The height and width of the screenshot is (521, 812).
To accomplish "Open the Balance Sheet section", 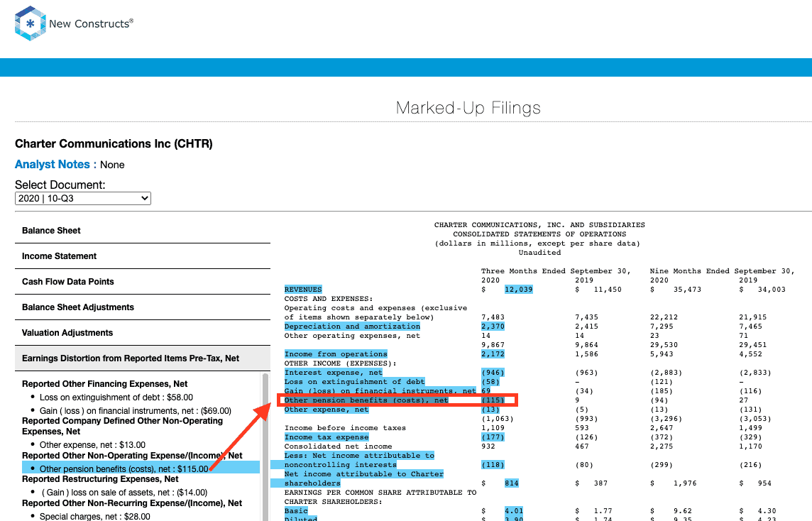I will click(x=143, y=231).
